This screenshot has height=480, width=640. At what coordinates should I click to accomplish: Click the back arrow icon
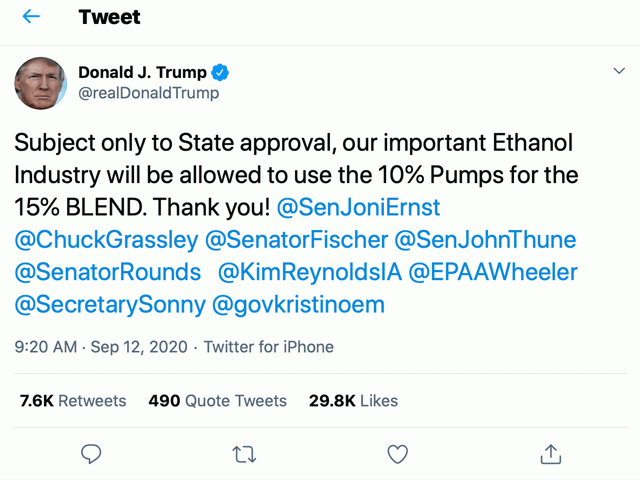pyautogui.click(x=31, y=17)
